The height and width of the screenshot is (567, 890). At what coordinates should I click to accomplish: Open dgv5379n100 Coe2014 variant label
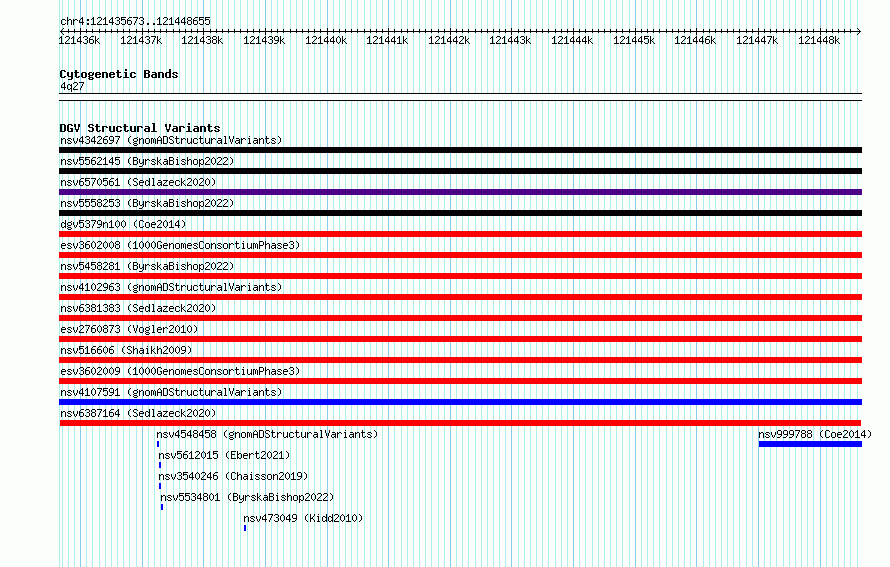[x=123, y=224]
